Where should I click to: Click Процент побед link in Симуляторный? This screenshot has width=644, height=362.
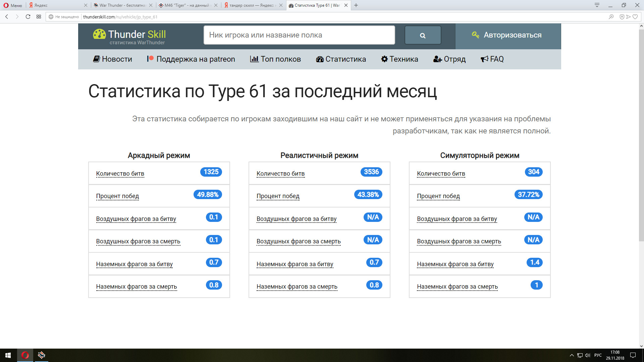click(x=438, y=195)
